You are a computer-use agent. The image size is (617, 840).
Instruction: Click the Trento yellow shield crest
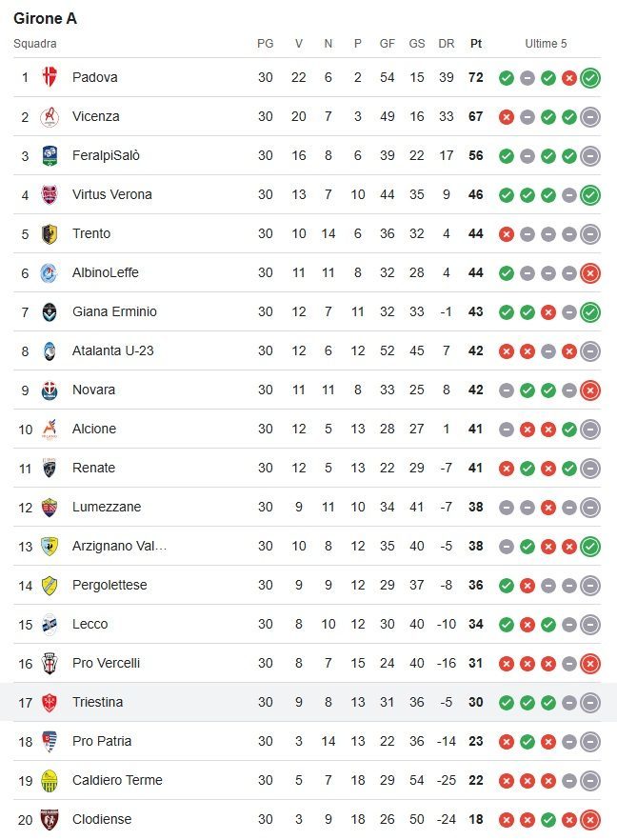(x=50, y=233)
